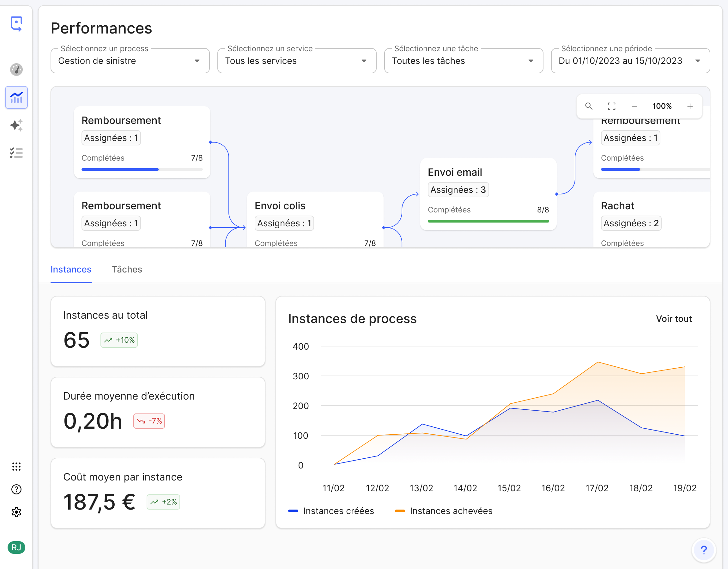Click the Envoi email task card
This screenshot has width=728, height=569.
tap(488, 193)
